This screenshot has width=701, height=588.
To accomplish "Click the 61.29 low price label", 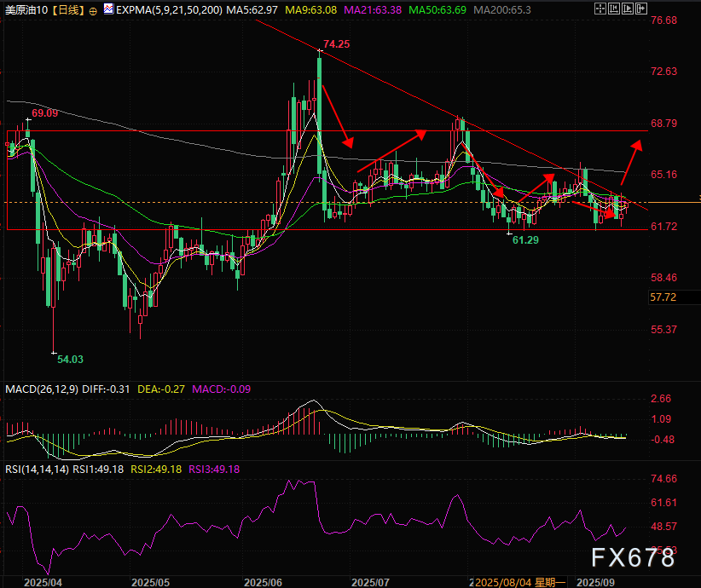I will 525,241.
